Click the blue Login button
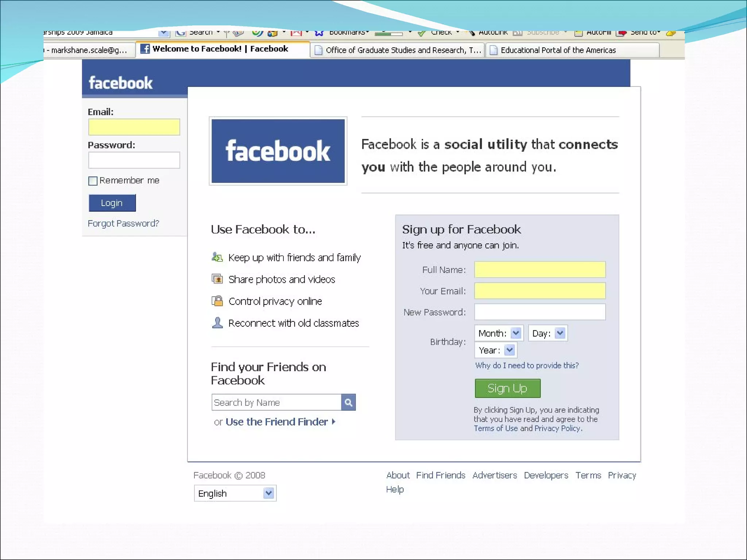Screen dimensions: 747x560 (x=112, y=203)
